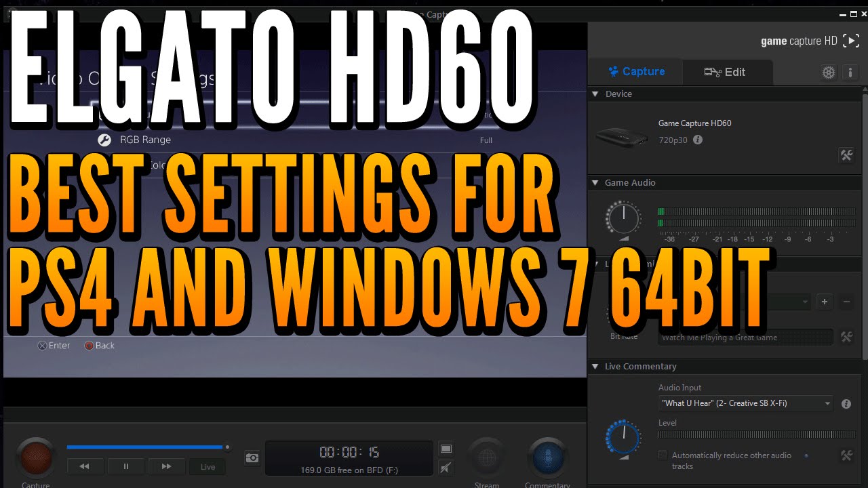Pause the playback

point(125,466)
